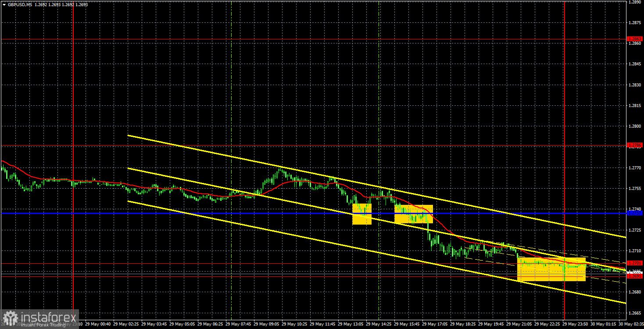Click the 29 May 05:05 time label
The image size is (644, 329).
pyautogui.click(x=182, y=325)
